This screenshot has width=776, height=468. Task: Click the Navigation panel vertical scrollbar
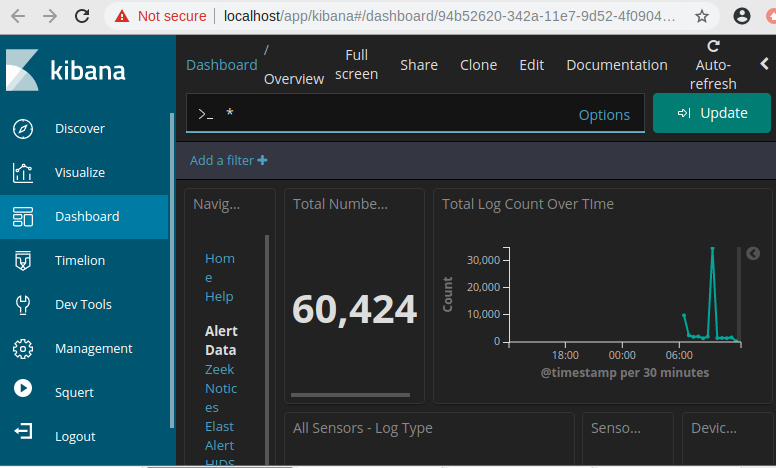[267, 349]
